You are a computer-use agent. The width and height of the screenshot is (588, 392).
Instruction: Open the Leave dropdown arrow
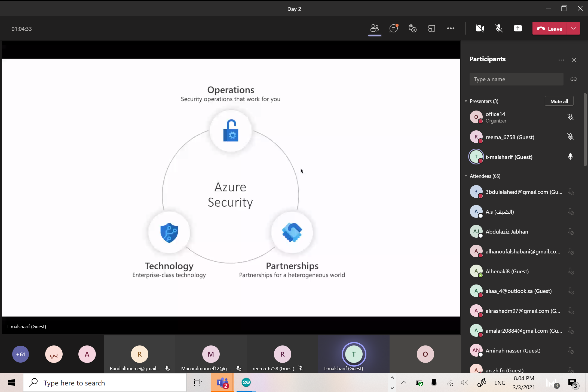coord(574,28)
